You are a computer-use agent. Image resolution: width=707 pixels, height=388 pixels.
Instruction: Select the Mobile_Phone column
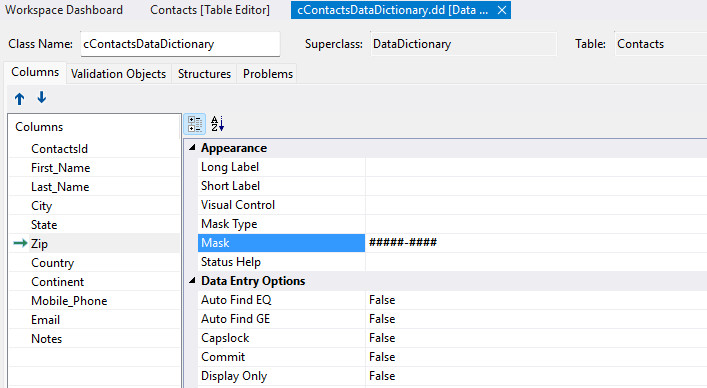94,301
